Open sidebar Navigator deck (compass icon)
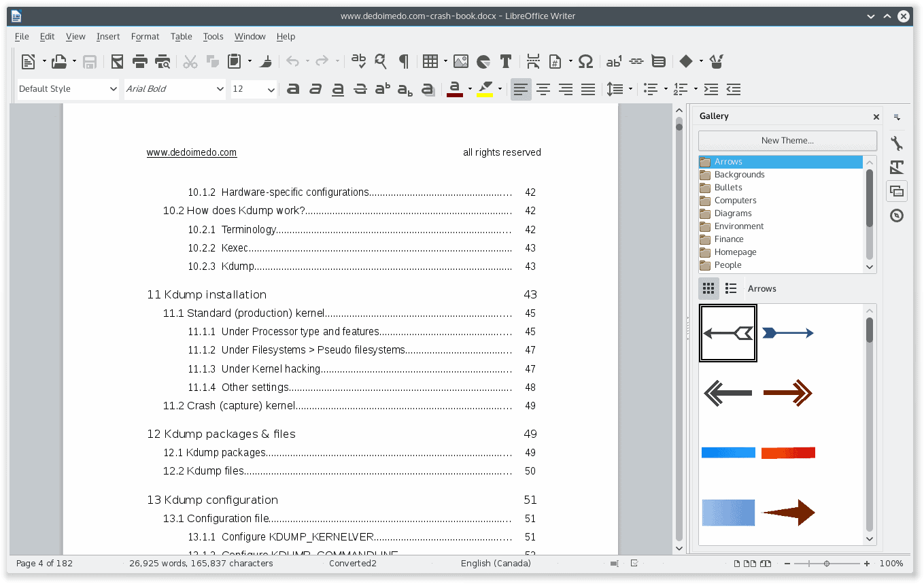The width and height of the screenshot is (924, 584). tap(897, 216)
